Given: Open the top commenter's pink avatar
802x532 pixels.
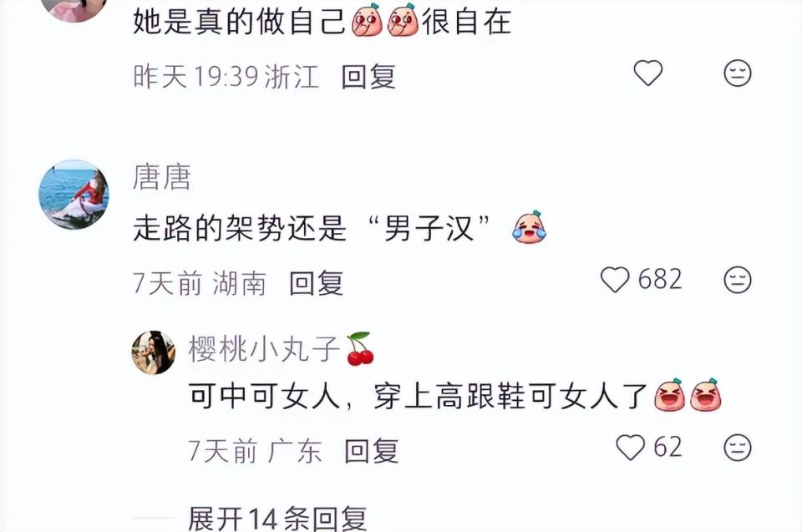Looking at the screenshot, I should [74, 8].
